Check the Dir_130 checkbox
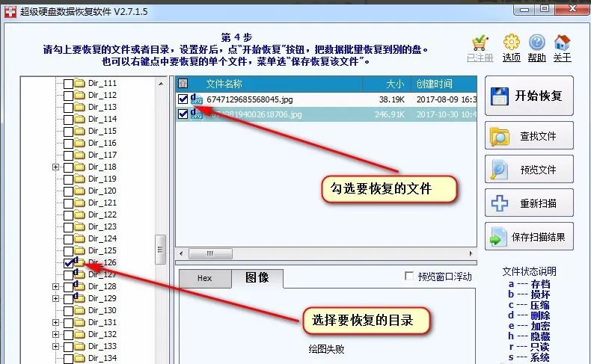Image resolution: width=591 pixels, height=364 pixels. click(x=68, y=311)
